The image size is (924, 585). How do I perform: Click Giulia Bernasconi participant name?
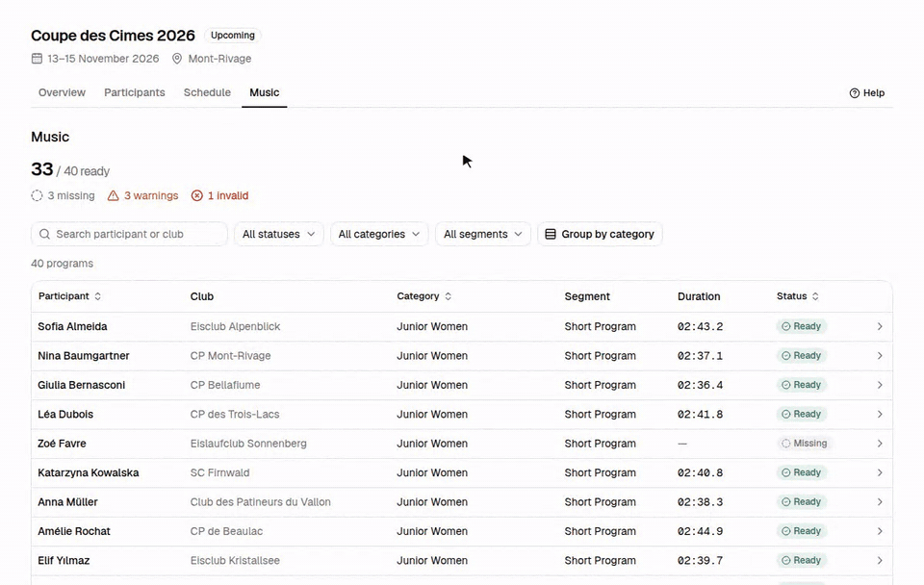pos(81,385)
